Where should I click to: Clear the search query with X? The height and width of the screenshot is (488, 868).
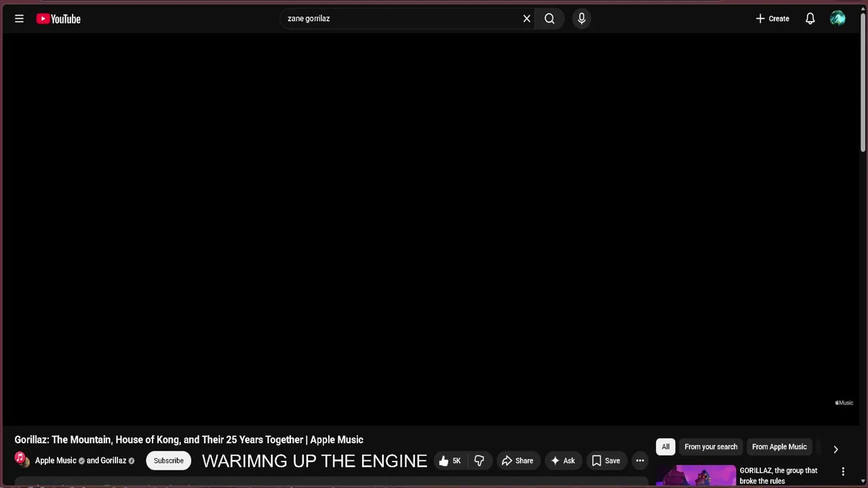click(x=526, y=19)
